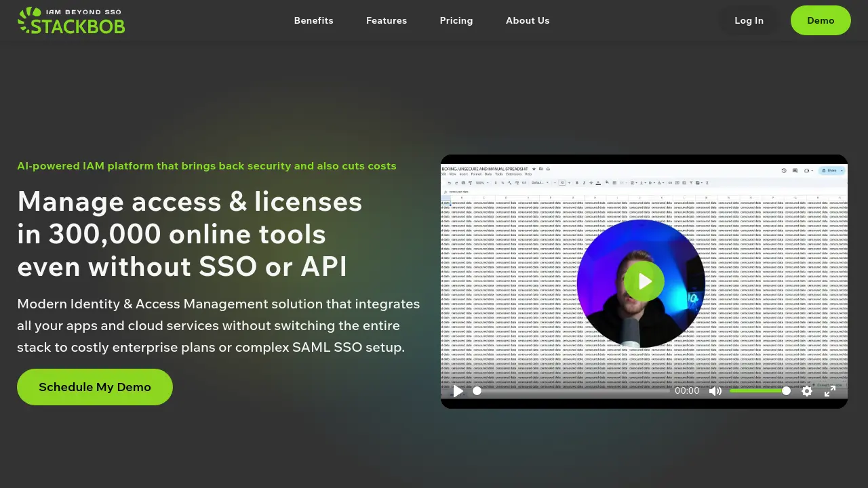868x488 pixels.
Task: Click Schedule My Demo button
Action: (95, 387)
